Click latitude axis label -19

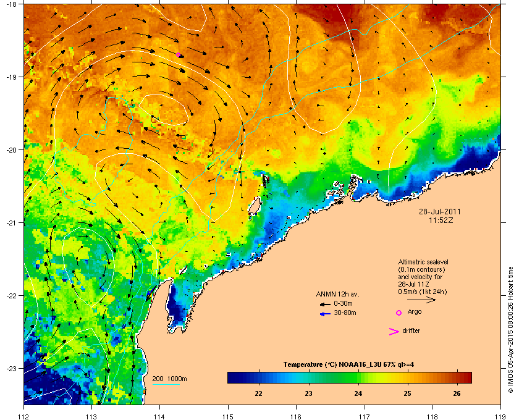tap(11, 77)
